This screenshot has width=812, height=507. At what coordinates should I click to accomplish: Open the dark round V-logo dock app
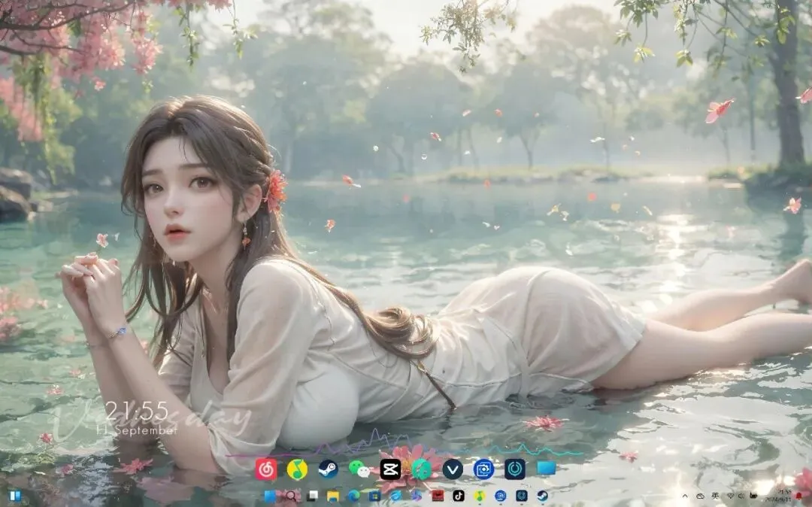453,469
